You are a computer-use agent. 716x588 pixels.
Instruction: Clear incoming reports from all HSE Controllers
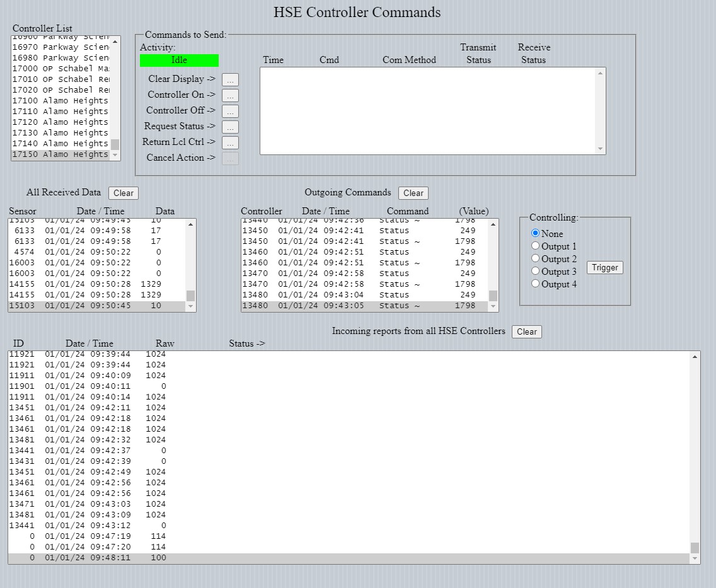[x=526, y=332]
